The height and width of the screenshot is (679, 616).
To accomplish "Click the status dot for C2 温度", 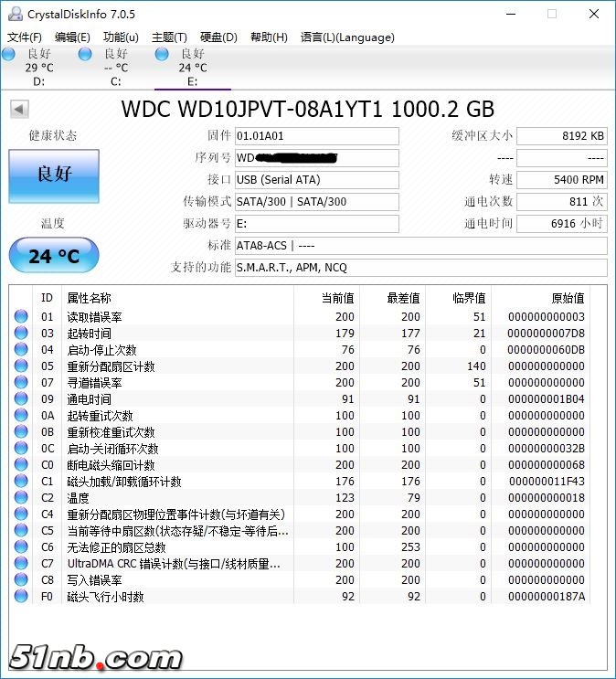I will click(21, 497).
